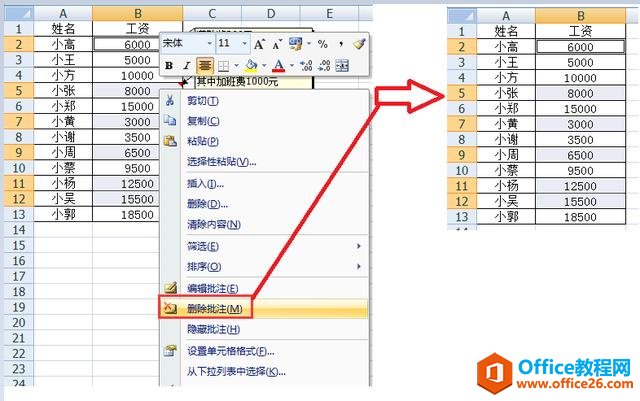Click the Grow Font icon in the mini toolbar
Image resolution: width=640 pixels, height=401 pixels.
coord(259,44)
